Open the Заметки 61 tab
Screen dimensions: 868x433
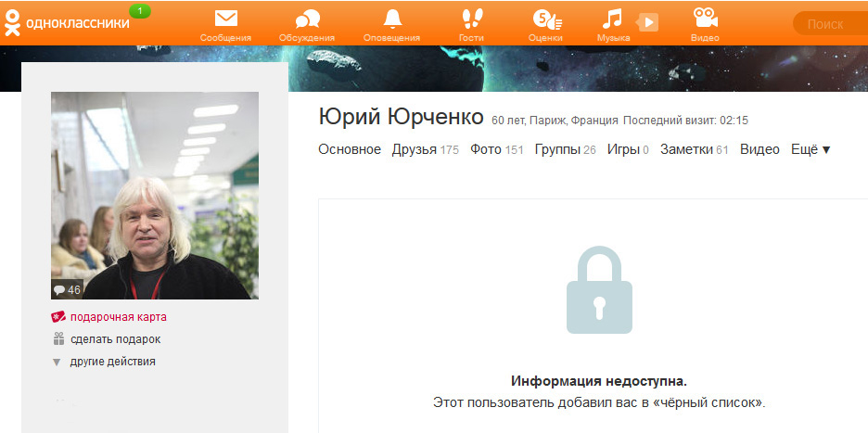[695, 149]
